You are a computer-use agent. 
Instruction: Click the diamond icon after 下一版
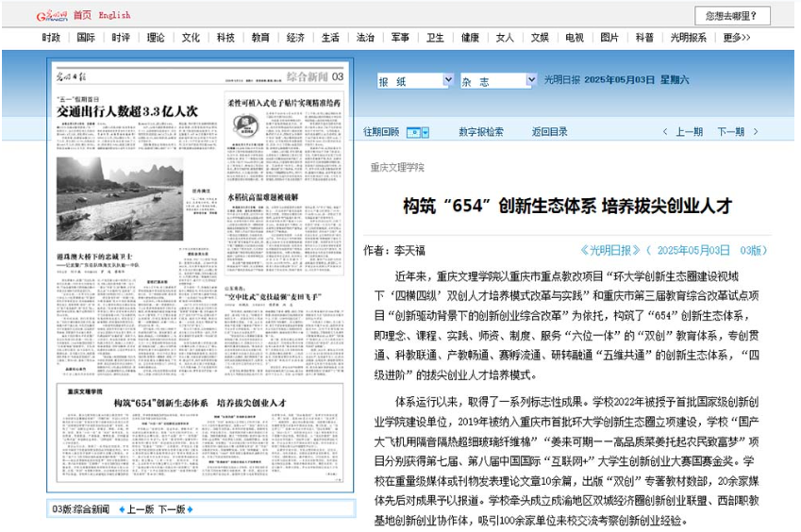[x=191, y=509]
